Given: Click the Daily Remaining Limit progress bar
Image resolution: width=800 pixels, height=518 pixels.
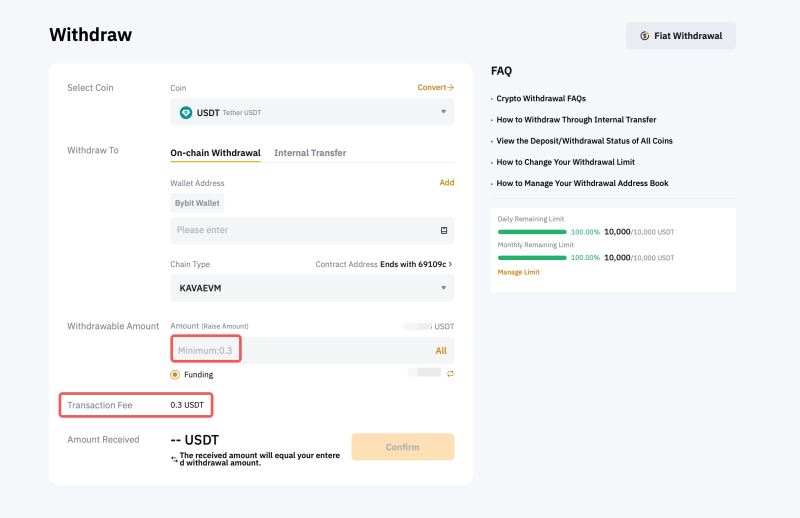Looking at the screenshot, I should click(x=531, y=231).
